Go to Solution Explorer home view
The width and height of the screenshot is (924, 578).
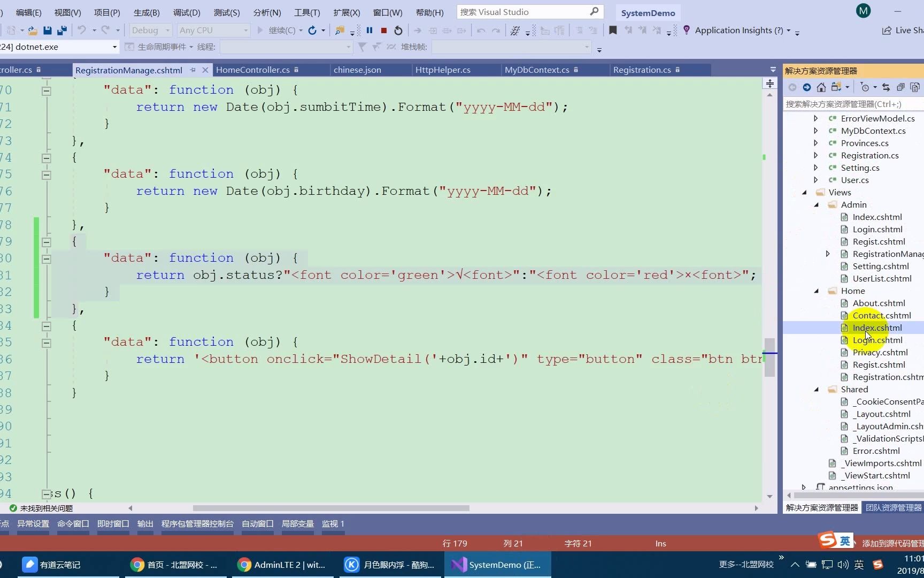(x=821, y=87)
